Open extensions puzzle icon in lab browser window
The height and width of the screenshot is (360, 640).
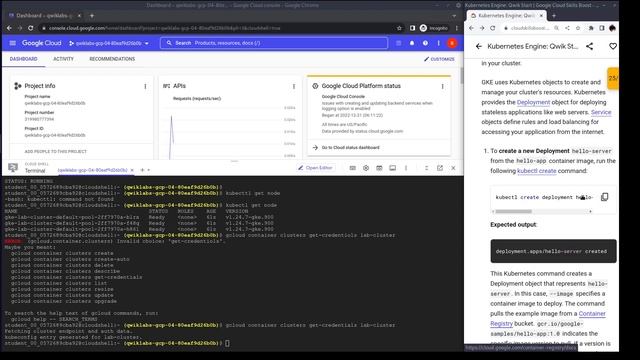point(591,28)
